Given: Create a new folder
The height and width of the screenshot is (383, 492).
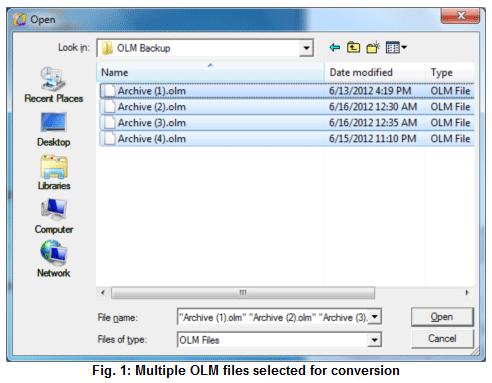Looking at the screenshot, I should [373, 47].
